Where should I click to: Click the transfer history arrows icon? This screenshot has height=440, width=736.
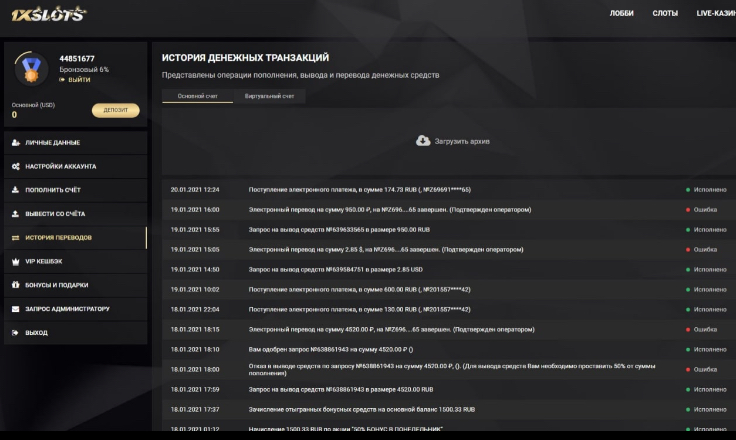point(15,238)
